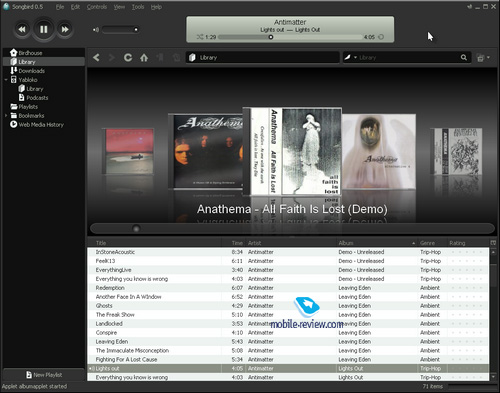Sort by the Album column header
This screenshot has width=500, height=393.
[x=377, y=243]
